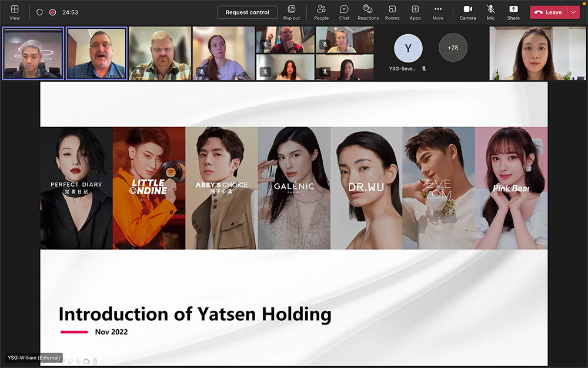Show the +28 additional participants

click(453, 48)
